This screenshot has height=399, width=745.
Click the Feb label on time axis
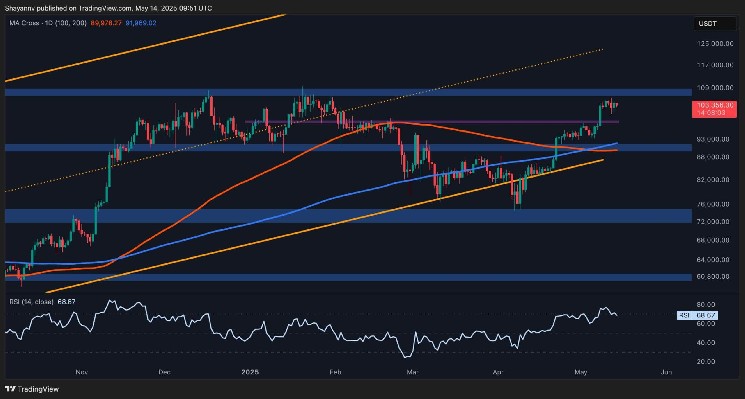coord(335,372)
